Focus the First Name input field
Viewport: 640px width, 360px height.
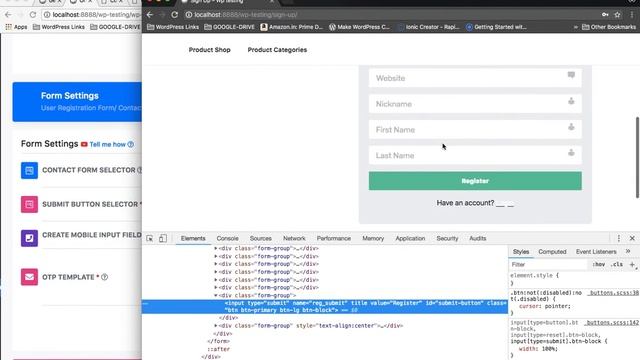click(x=475, y=129)
